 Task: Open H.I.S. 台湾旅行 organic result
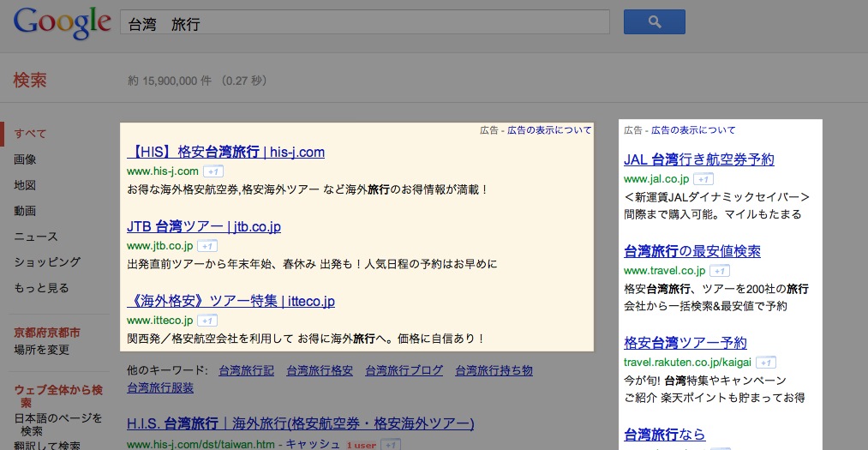click(x=301, y=423)
